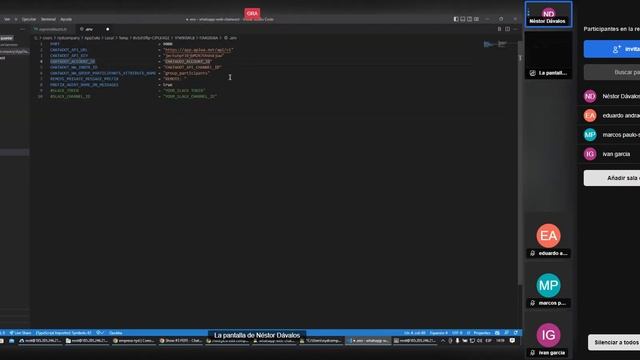Click the taskbar notification center icon
Image resolution: width=640 pixels, height=360 pixels.
pyautogui.click(x=512, y=340)
